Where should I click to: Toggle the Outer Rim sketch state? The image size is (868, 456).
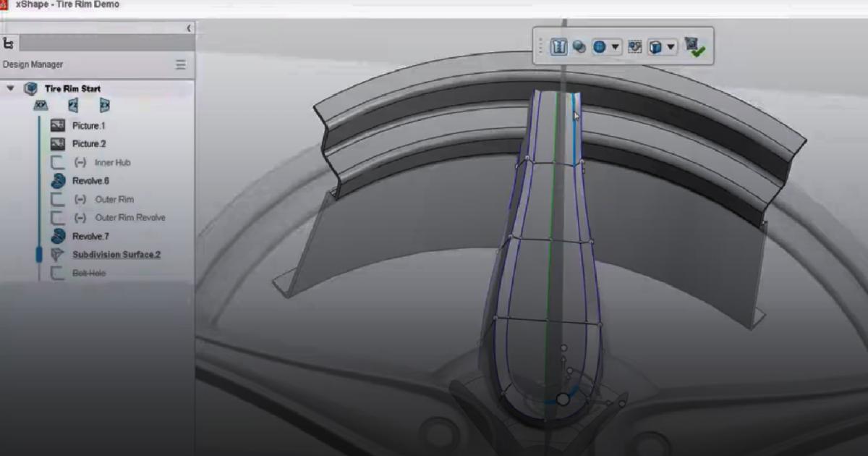click(x=81, y=200)
